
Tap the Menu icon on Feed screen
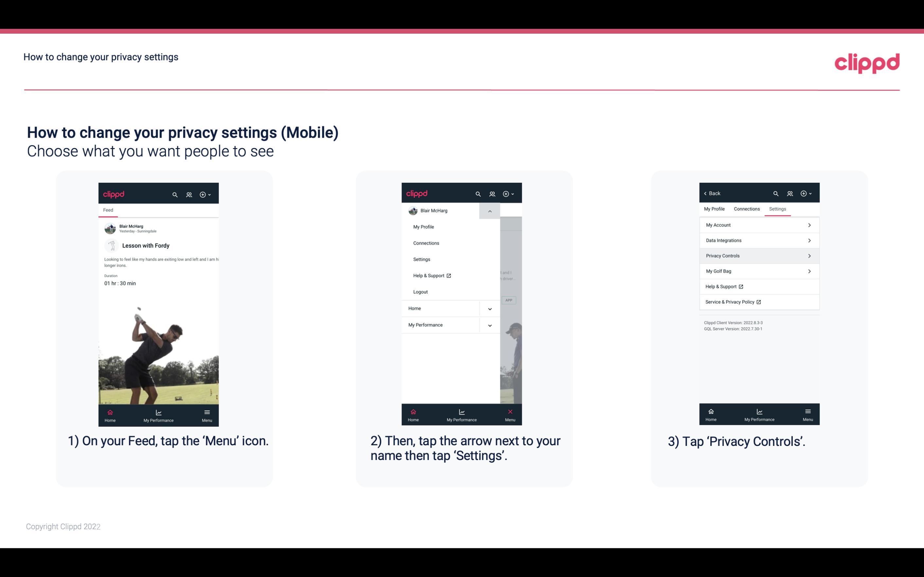208,414
